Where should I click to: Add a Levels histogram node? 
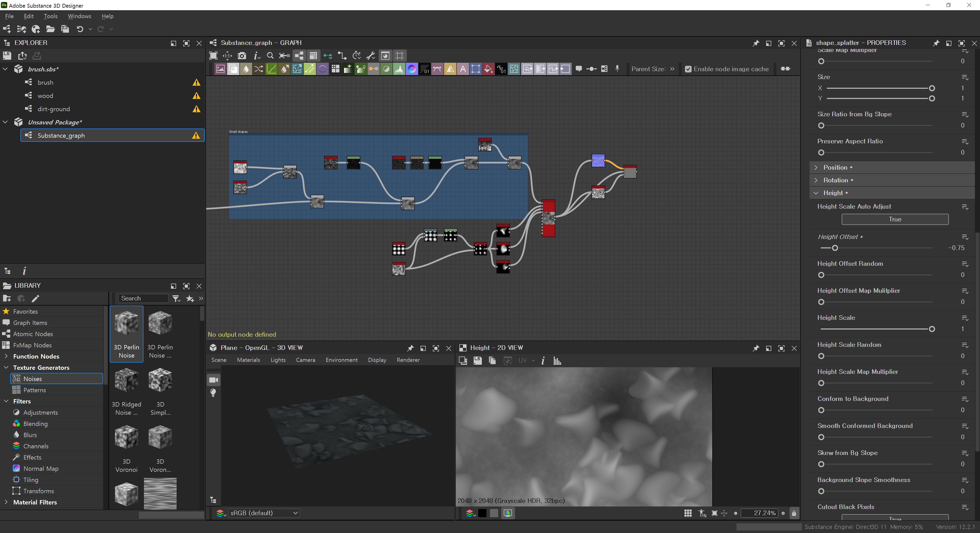(399, 69)
